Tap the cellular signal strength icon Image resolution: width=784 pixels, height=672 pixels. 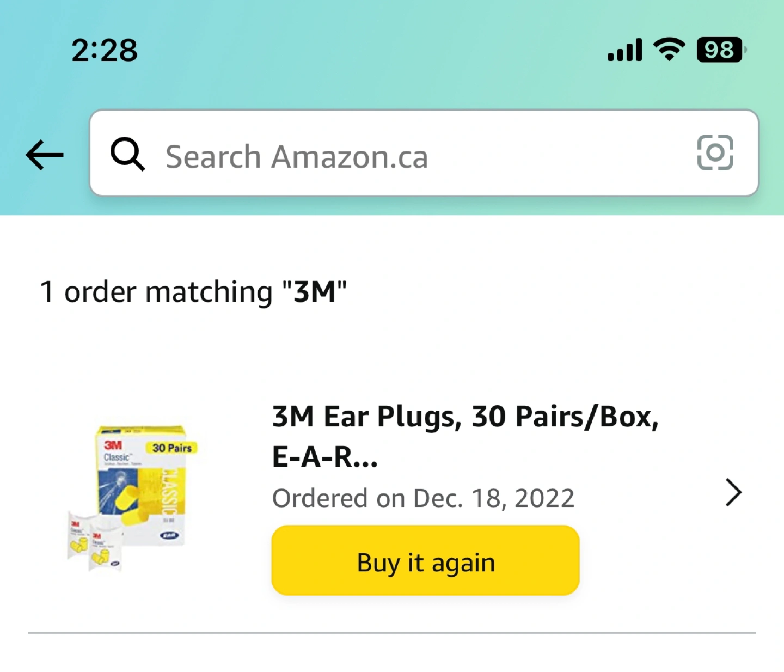point(624,50)
